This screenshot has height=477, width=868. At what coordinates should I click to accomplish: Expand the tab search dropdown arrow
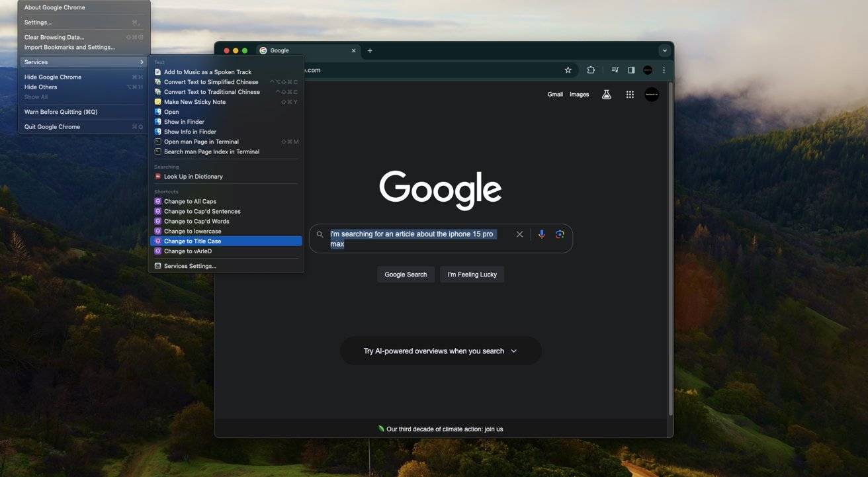[664, 50]
